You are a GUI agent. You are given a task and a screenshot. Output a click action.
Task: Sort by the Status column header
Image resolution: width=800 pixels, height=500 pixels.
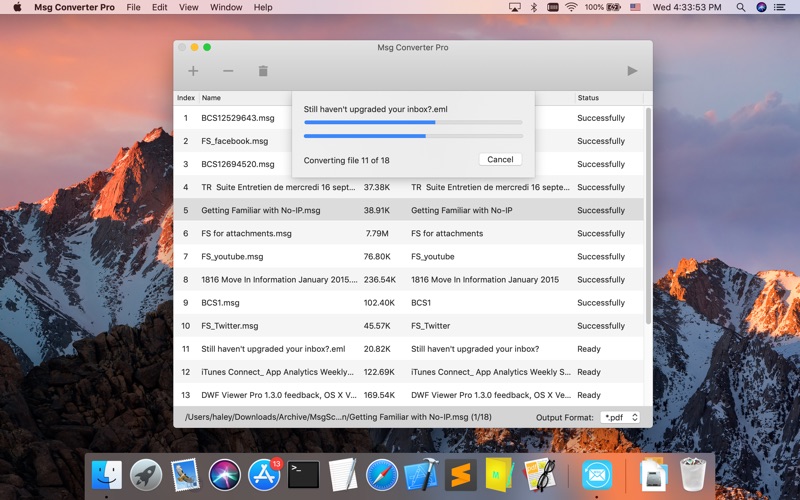click(588, 97)
